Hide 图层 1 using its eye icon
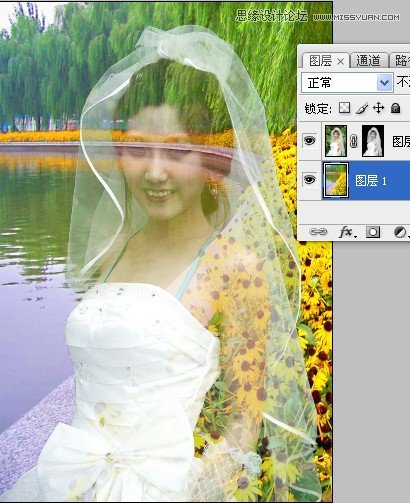This screenshot has width=410, height=503. [x=309, y=180]
